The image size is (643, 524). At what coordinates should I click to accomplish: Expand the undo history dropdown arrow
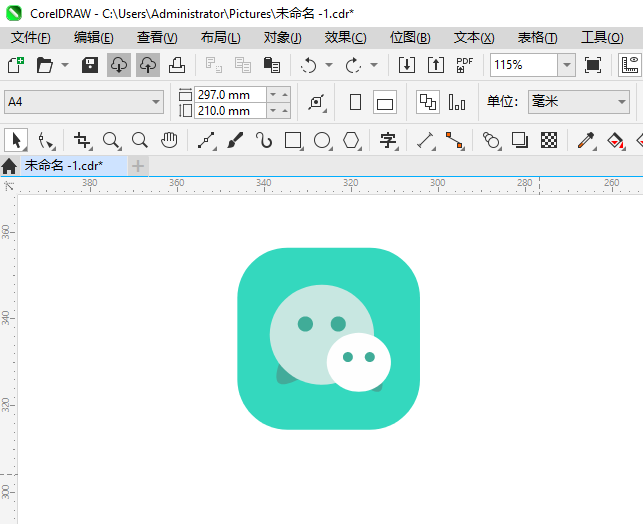click(329, 65)
